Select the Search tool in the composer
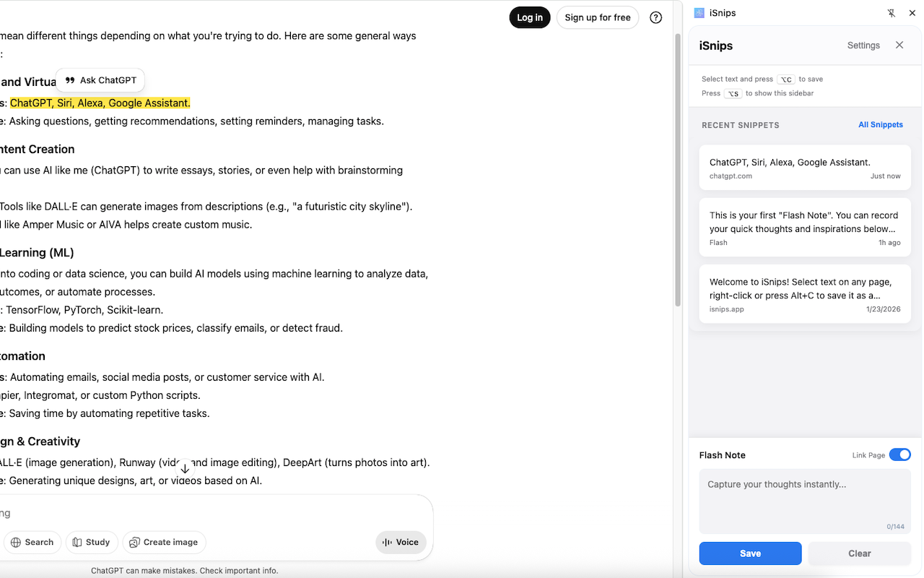 32,542
